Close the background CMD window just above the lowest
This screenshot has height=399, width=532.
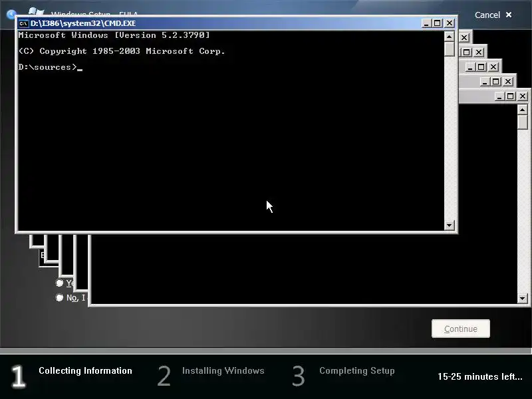(508, 82)
